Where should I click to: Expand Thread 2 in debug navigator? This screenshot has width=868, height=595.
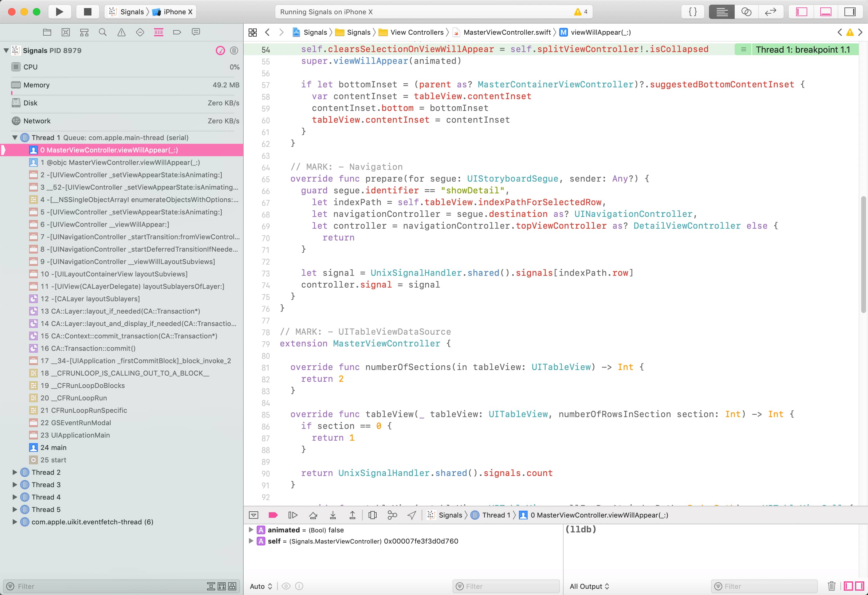point(15,472)
